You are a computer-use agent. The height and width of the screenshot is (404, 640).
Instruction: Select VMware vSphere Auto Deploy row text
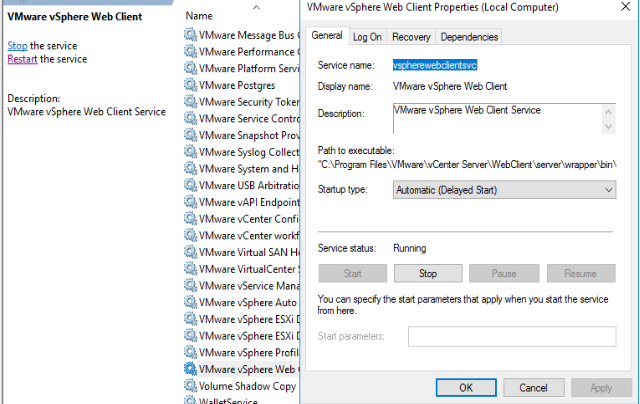248,303
